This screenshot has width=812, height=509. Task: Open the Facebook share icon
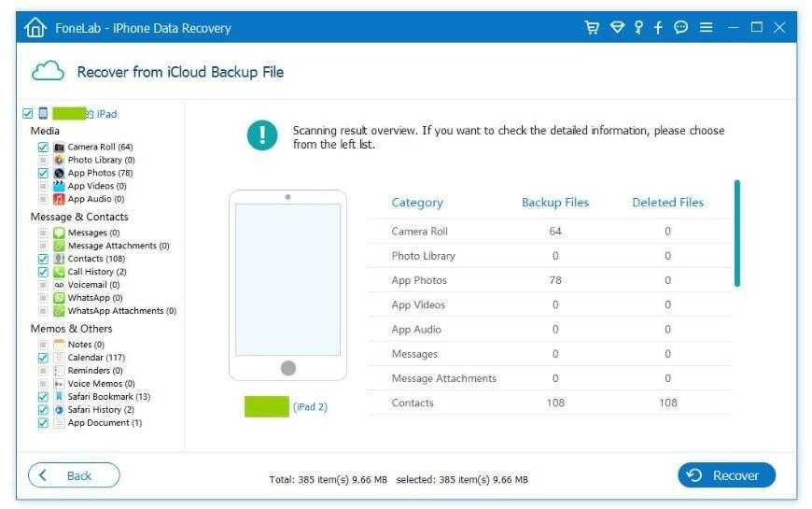click(x=658, y=27)
